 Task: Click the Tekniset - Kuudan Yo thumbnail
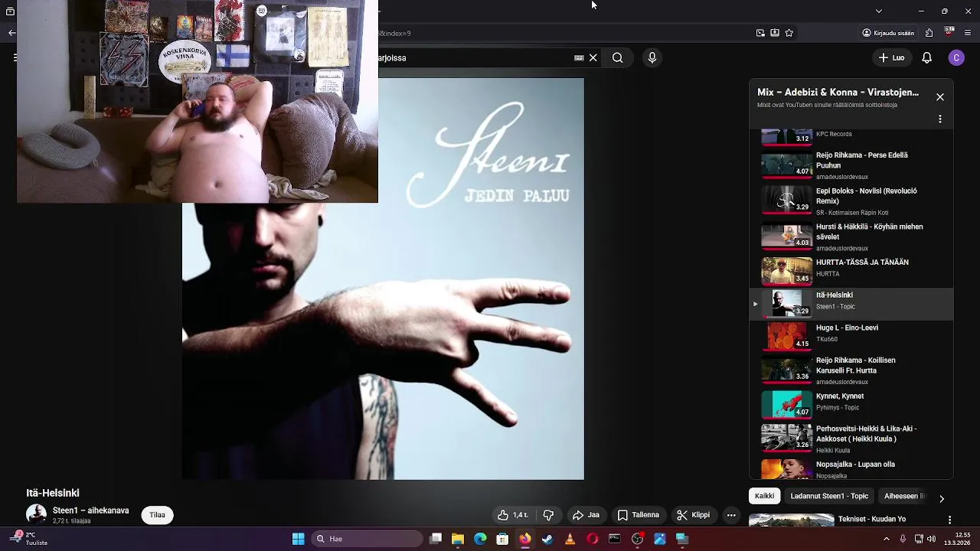tap(791, 520)
